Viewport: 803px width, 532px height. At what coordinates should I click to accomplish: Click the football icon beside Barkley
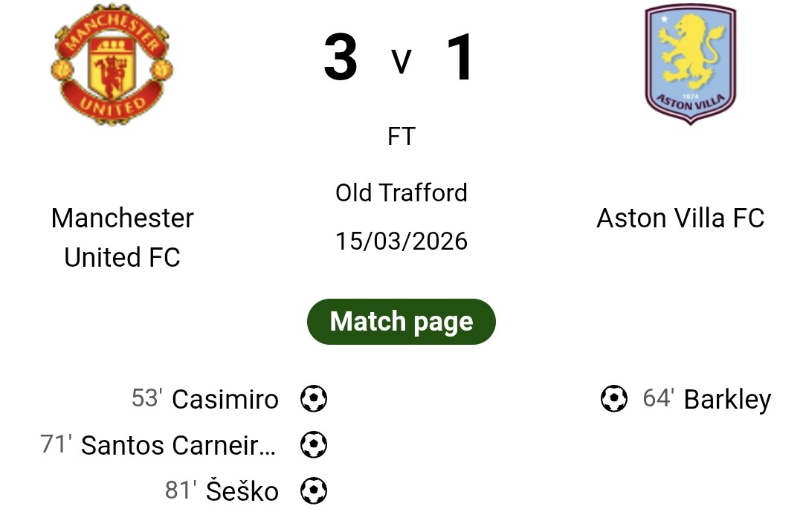pyautogui.click(x=613, y=399)
